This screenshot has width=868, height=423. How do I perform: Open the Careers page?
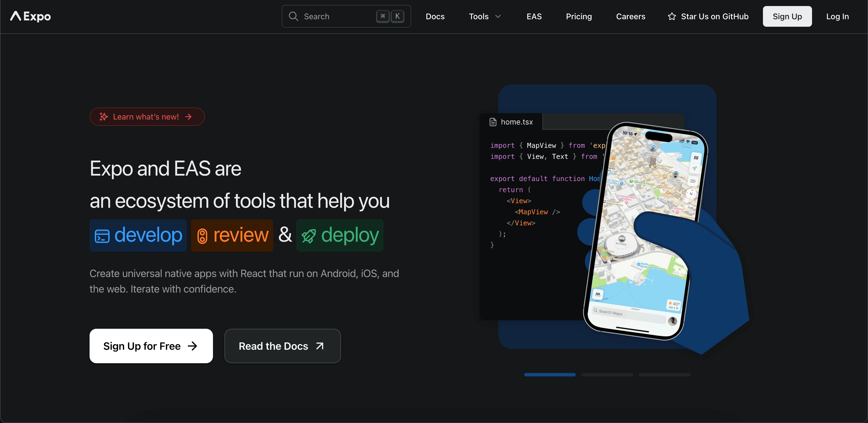pos(630,16)
